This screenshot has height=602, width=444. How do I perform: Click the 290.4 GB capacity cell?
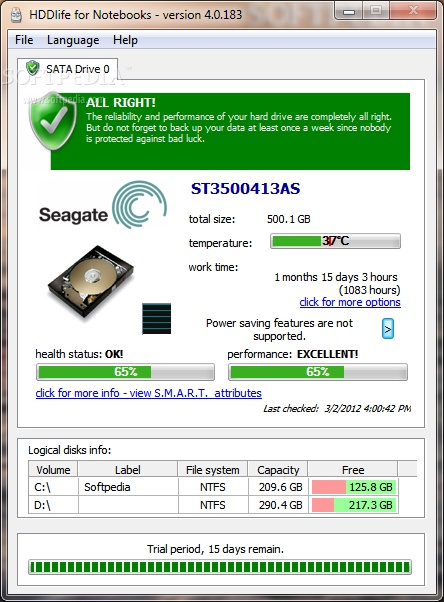(280, 504)
